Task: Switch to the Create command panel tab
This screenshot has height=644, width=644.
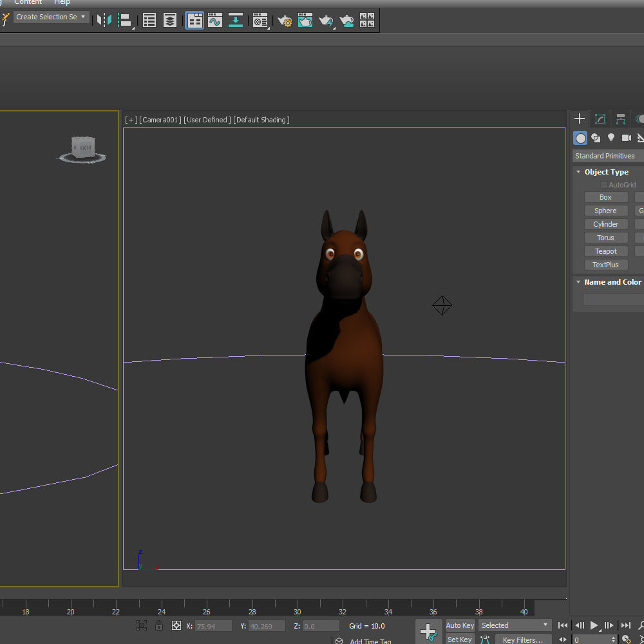Action: 580,118
